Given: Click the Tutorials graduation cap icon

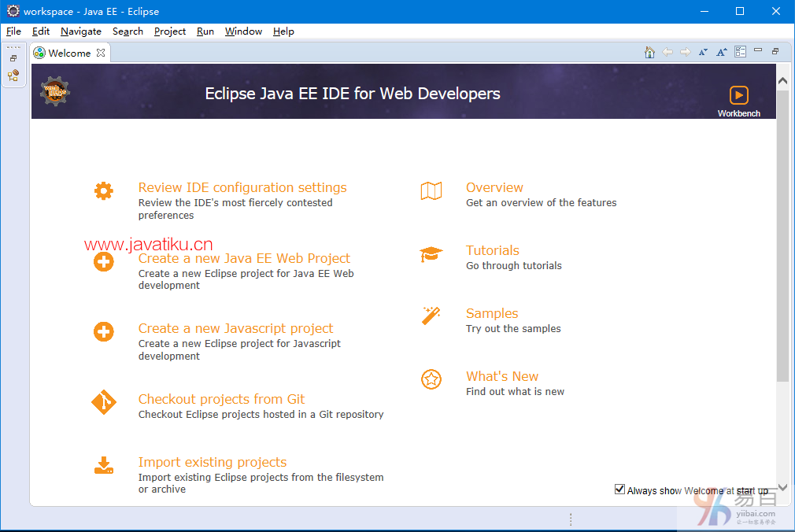Looking at the screenshot, I should 431,254.
